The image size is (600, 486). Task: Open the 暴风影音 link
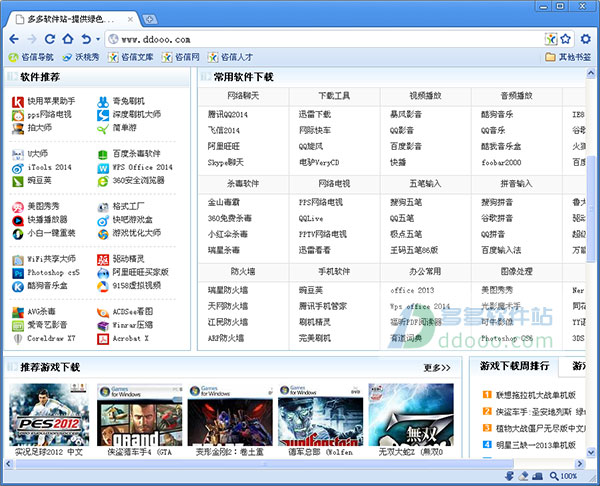click(406, 114)
